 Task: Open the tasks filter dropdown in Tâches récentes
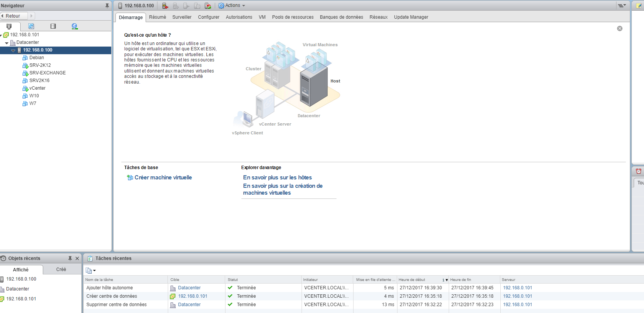pos(91,271)
